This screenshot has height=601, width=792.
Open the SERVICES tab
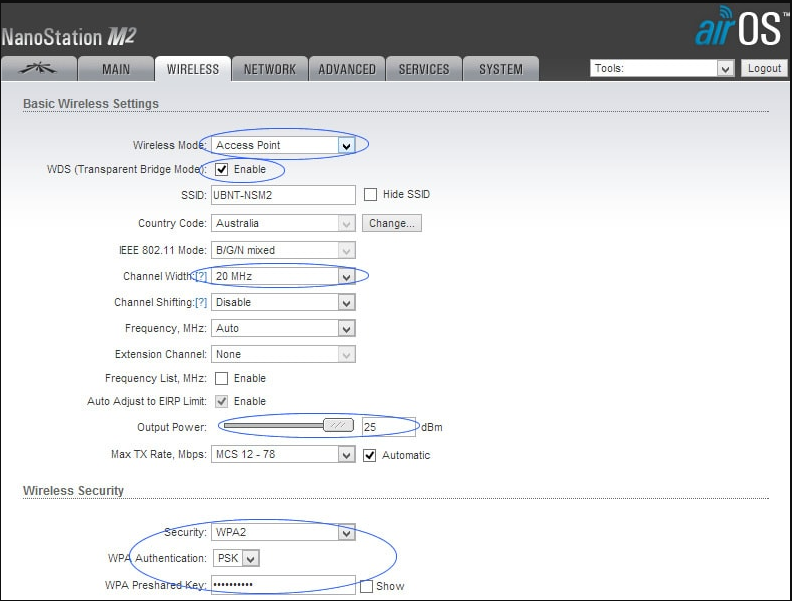424,69
